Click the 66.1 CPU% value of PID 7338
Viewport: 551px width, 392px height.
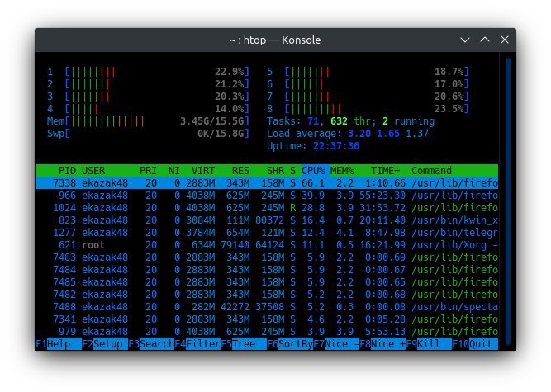[x=313, y=183]
